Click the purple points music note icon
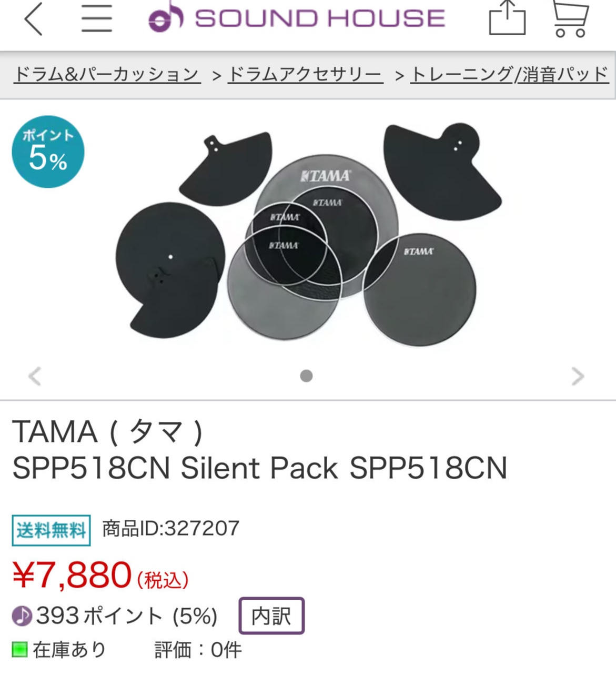 click(22, 615)
